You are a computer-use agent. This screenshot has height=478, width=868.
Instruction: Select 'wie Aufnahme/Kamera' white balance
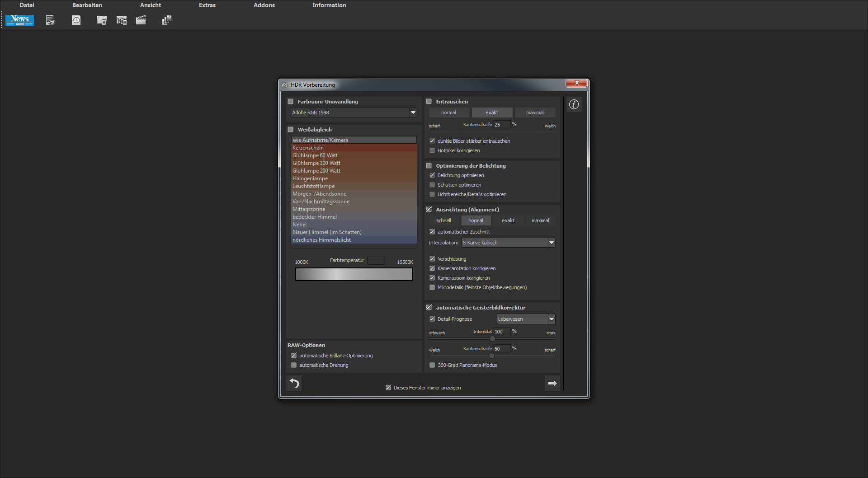(354, 140)
